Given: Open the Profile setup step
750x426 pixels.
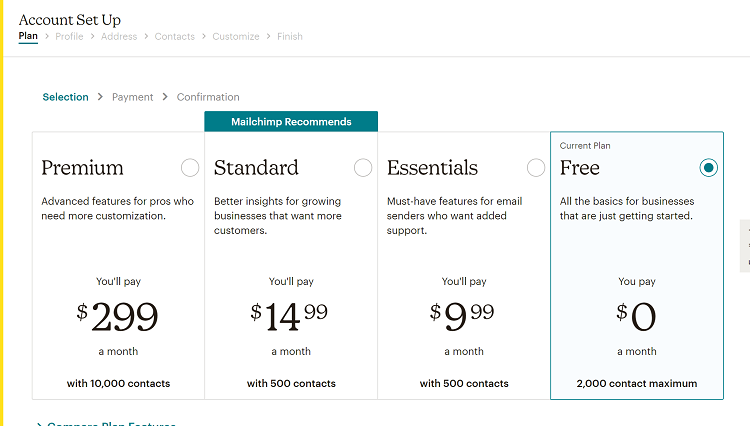Looking at the screenshot, I should click(x=69, y=37).
